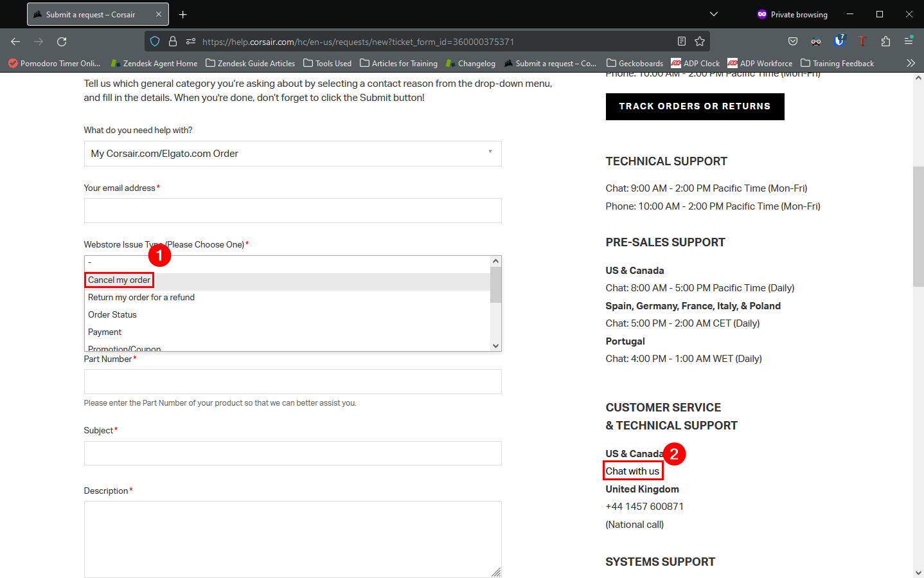Bookmark this page with the star icon
Image resolution: width=924 pixels, height=578 pixels.
pos(699,41)
